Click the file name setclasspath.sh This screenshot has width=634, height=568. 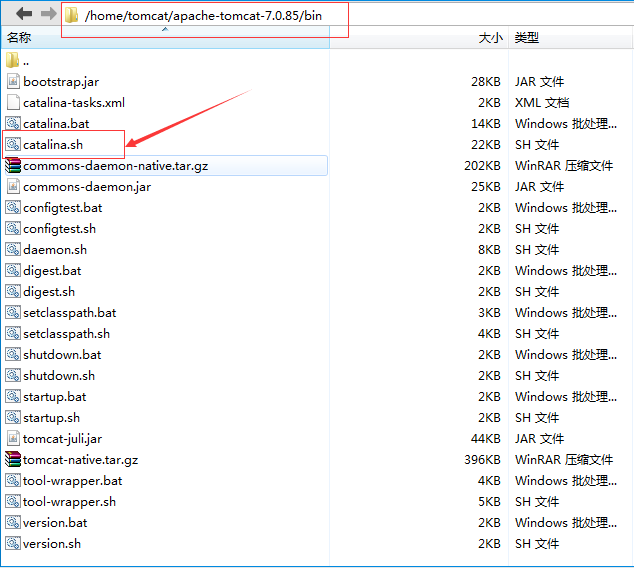coord(66,334)
